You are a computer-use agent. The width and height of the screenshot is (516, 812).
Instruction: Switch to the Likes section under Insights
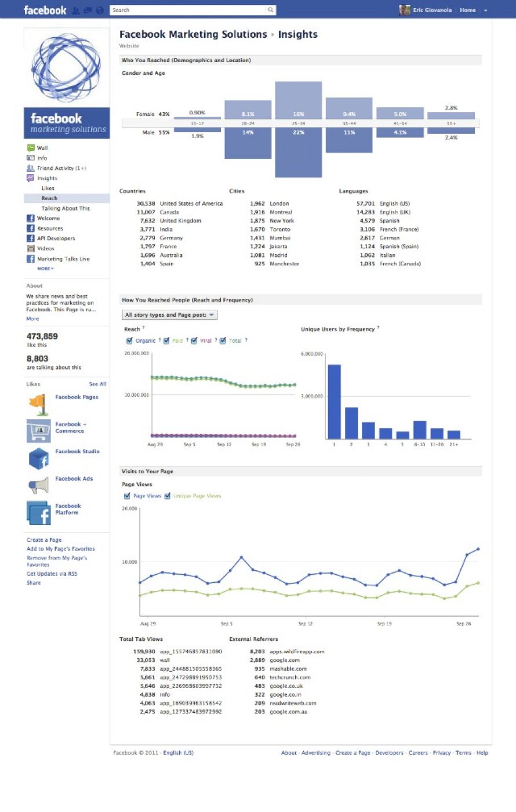coord(49,188)
